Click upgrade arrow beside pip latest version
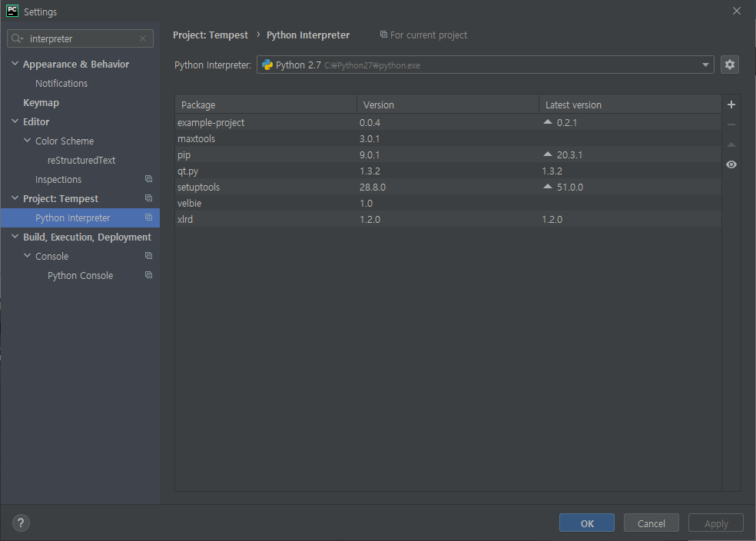The image size is (756, 541). pos(547,154)
